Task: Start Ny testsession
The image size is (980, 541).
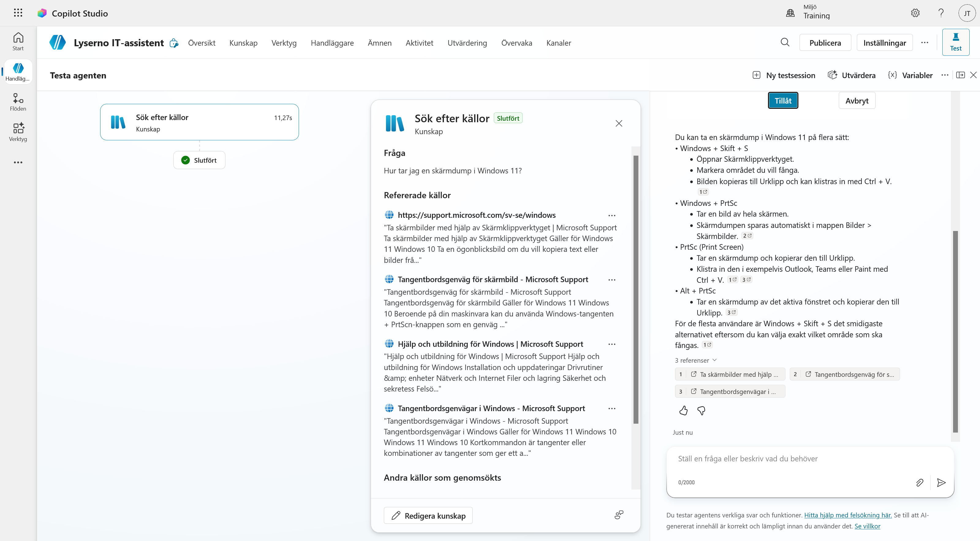Action: (x=784, y=75)
